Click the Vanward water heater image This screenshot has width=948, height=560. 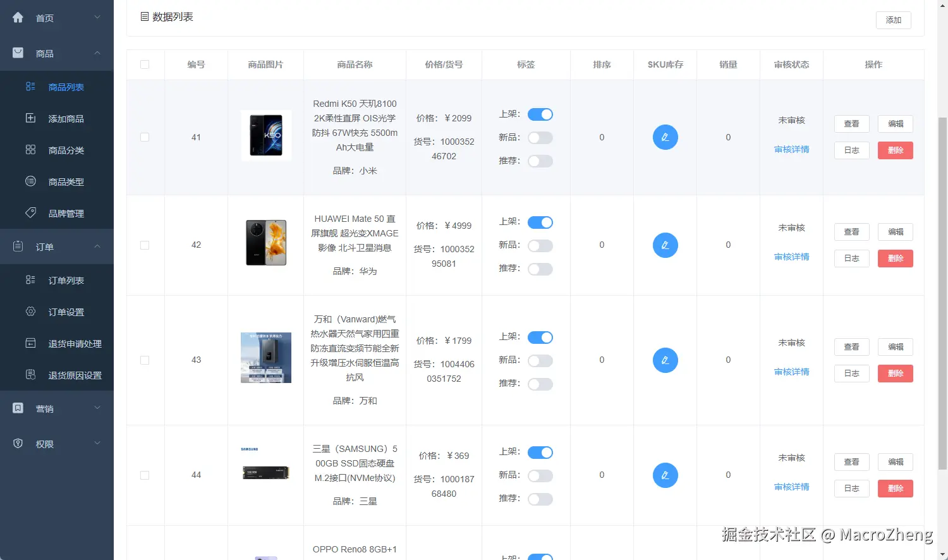266,358
